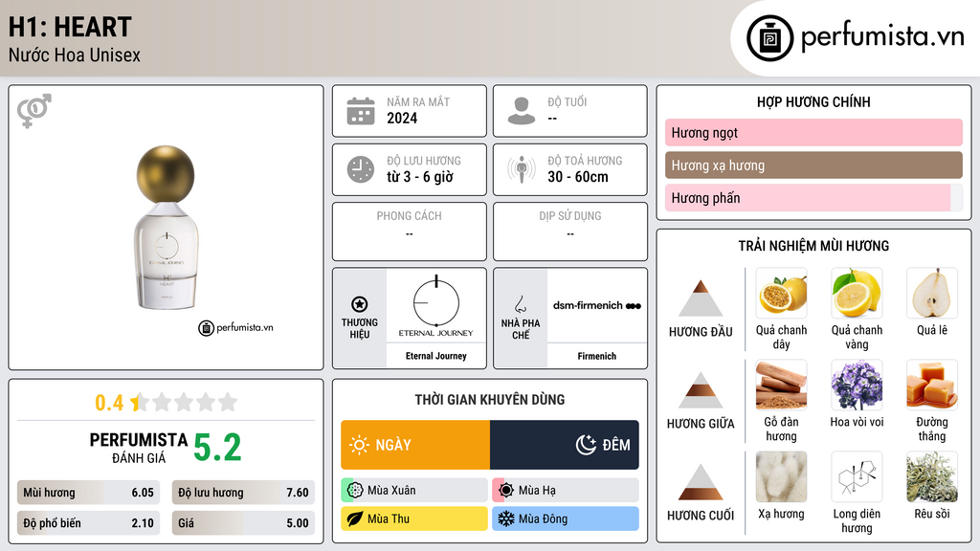Click the Ngày daytime bar
The image size is (980, 551).
point(415,445)
